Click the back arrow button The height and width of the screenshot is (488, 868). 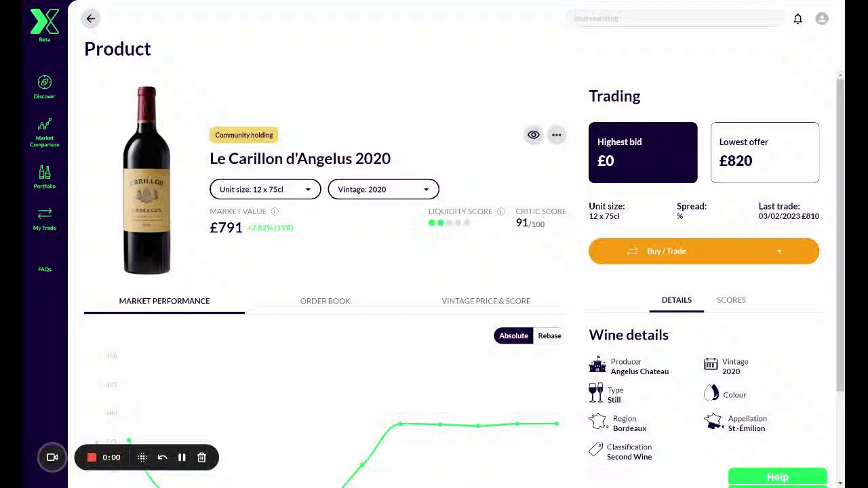(x=91, y=19)
